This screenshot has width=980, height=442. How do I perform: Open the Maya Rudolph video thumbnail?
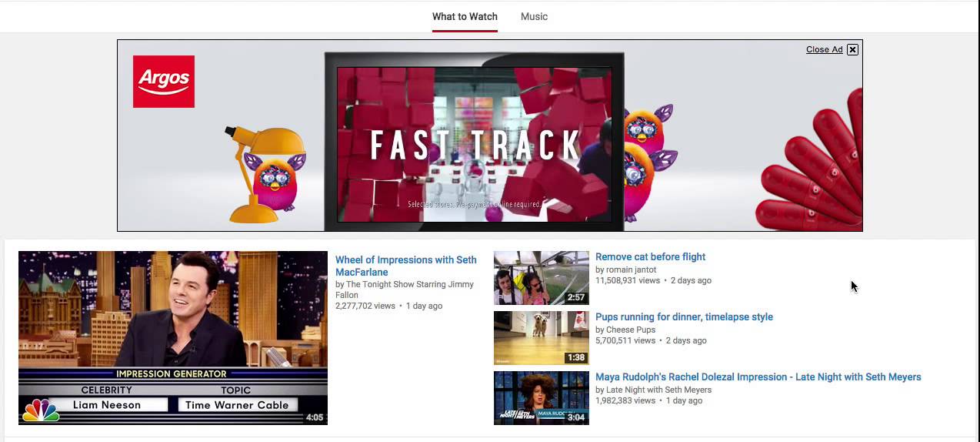[x=542, y=398]
